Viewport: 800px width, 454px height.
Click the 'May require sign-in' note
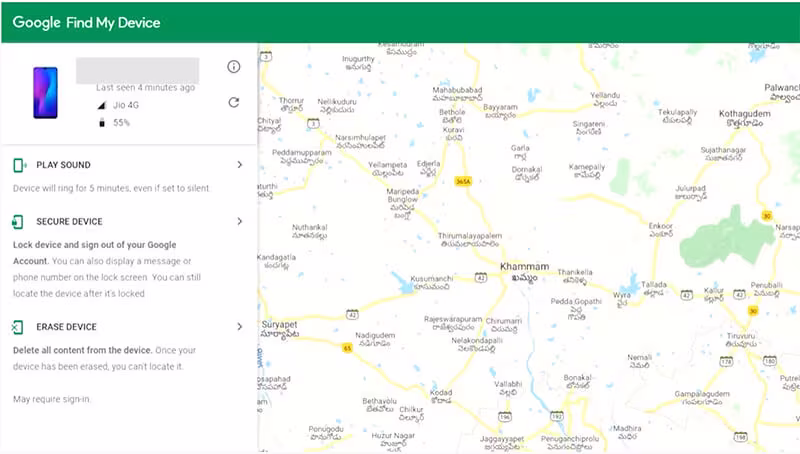(52, 399)
